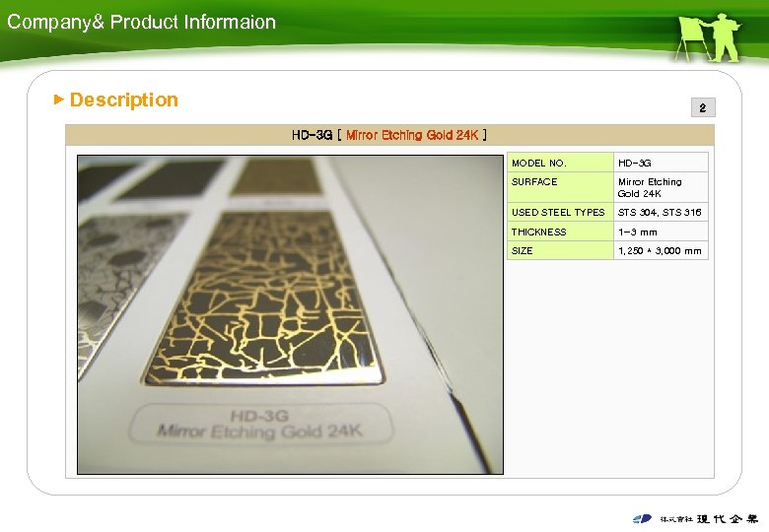Click the SURFACE label cell
769x532 pixels.
coord(560,187)
